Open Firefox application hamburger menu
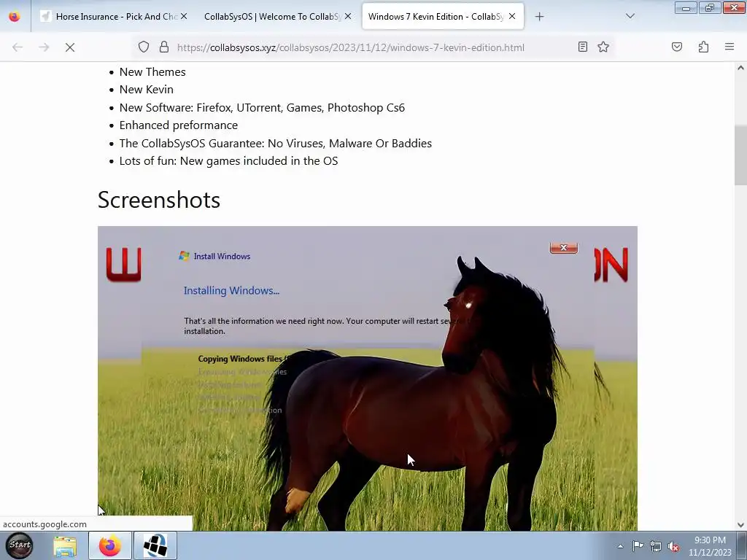The height and width of the screenshot is (560, 747). pyautogui.click(x=729, y=47)
